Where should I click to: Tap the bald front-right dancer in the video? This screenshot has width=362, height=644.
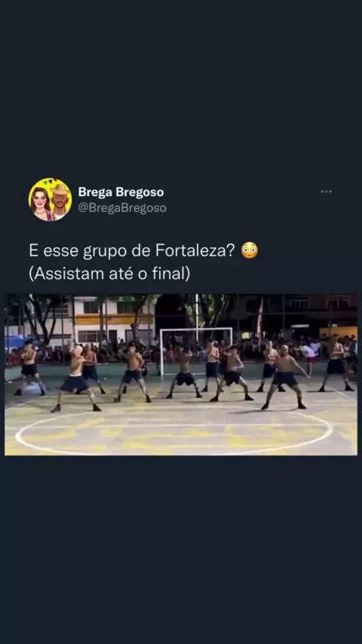[x=285, y=377]
